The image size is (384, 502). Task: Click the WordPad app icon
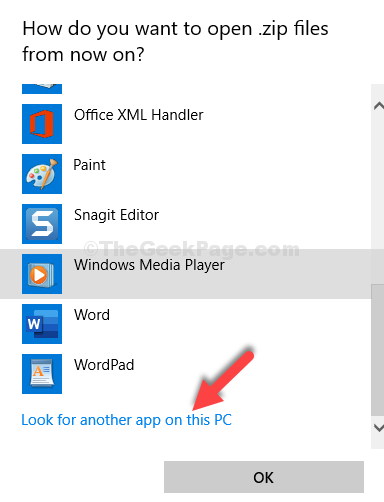(42, 374)
